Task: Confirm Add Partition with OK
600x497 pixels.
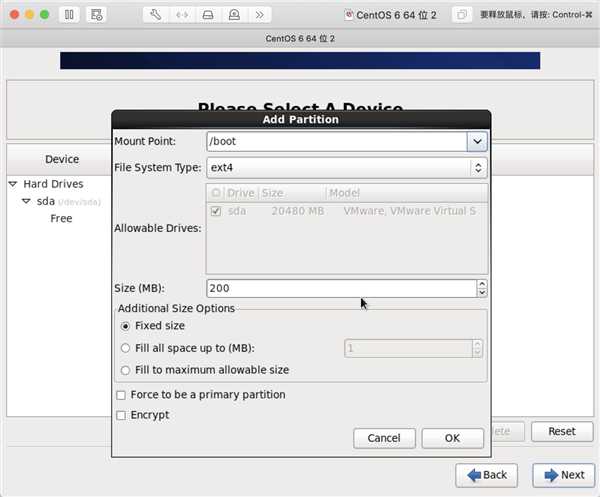Action: pyautogui.click(x=452, y=438)
